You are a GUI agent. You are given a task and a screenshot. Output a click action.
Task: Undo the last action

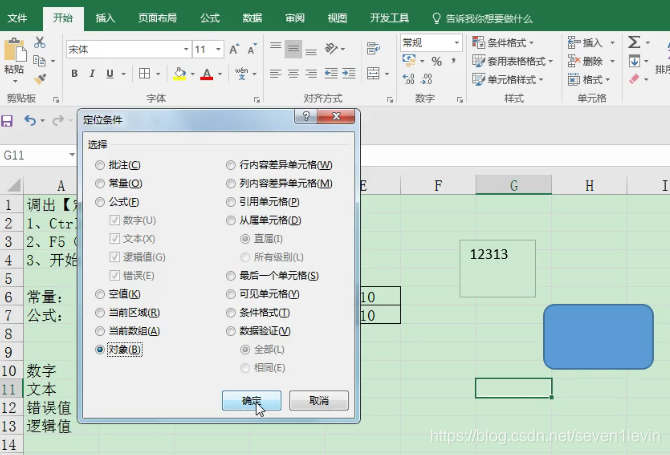point(30,120)
